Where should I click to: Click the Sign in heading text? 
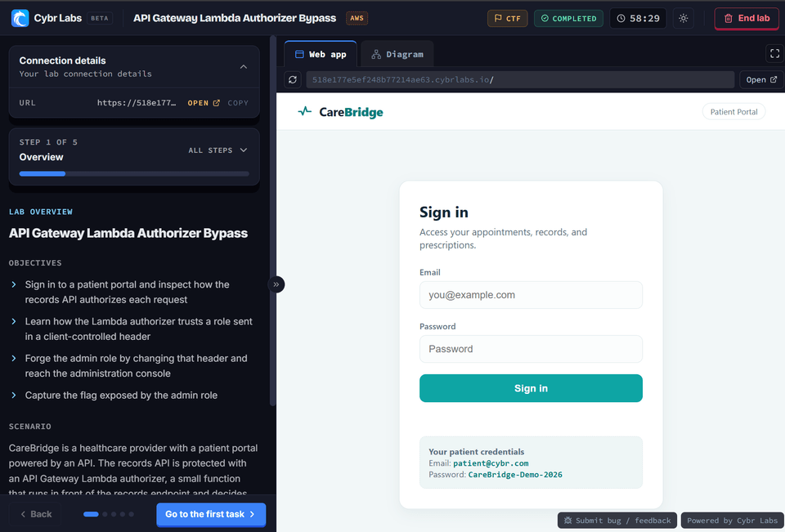click(x=443, y=212)
